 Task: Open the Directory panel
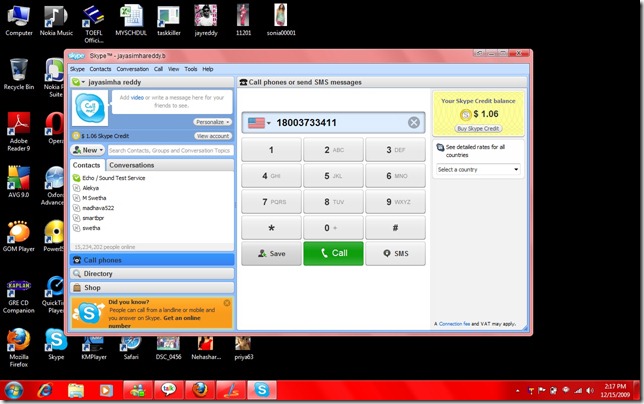coord(152,273)
